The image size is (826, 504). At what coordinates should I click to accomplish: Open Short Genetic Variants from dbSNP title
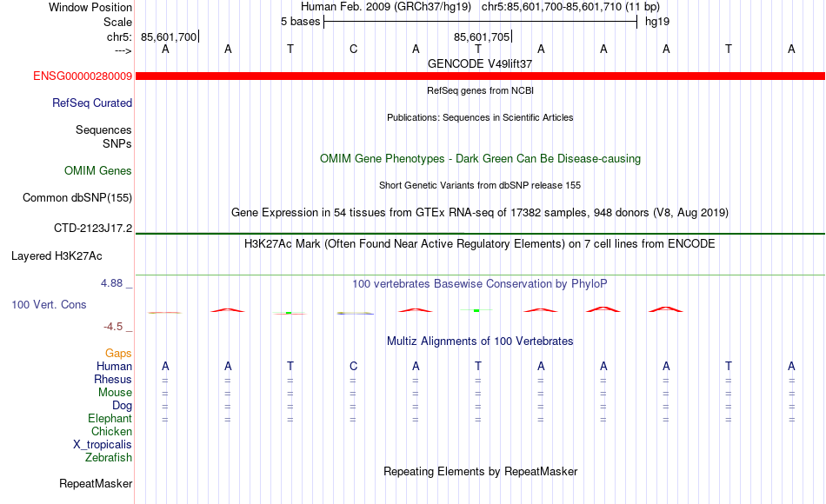(480, 185)
